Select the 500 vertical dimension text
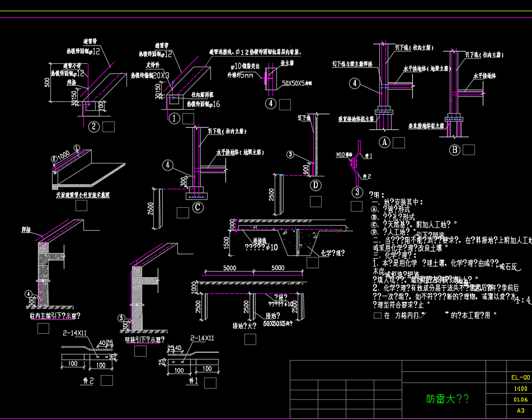This screenshot has width=532, height=420. tap(48, 82)
